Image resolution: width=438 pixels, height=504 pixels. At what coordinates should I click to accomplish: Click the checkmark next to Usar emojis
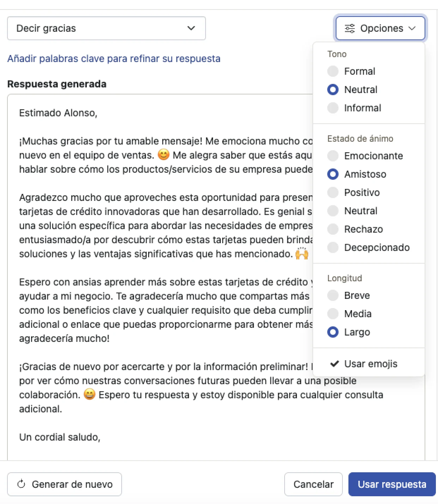tap(334, 364)
